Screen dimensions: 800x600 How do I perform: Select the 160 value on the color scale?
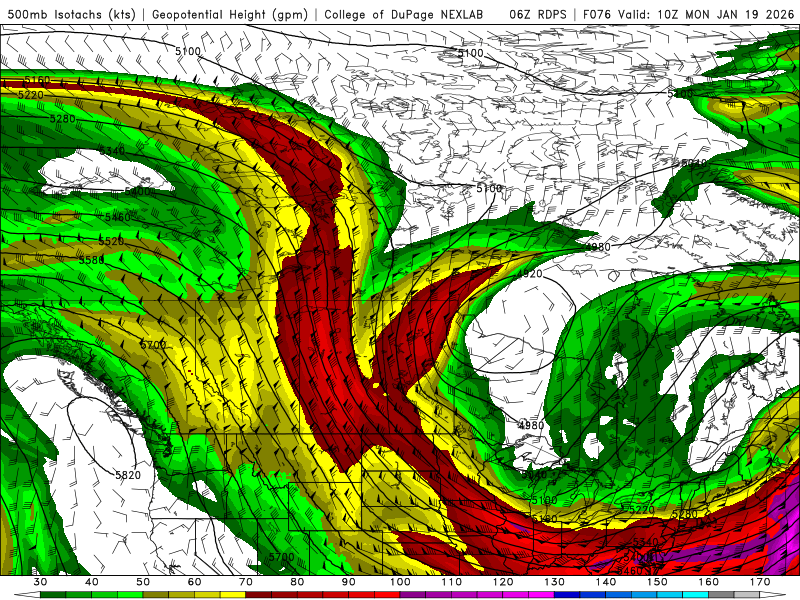(x=709, y=582)
